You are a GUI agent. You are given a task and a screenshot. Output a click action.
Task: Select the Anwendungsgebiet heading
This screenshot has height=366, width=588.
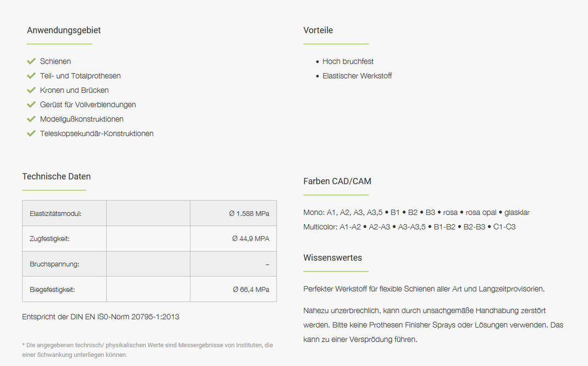coord(64,30)
